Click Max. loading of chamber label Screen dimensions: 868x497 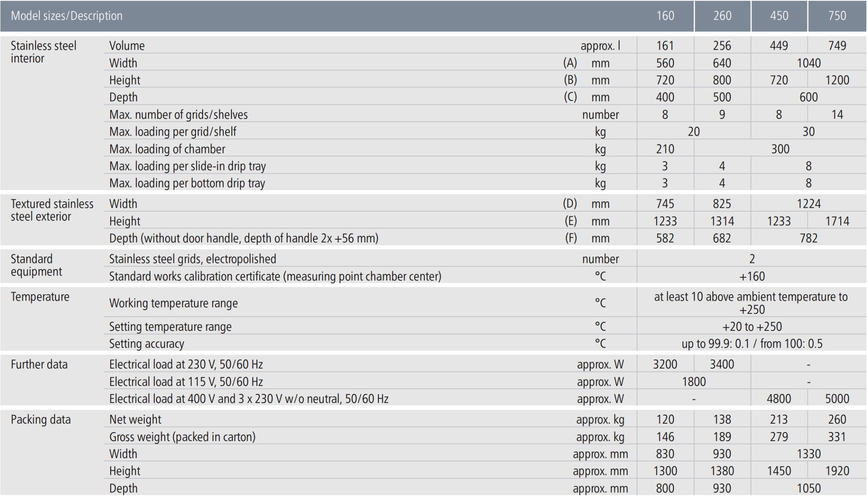click(x=167, y=149)
